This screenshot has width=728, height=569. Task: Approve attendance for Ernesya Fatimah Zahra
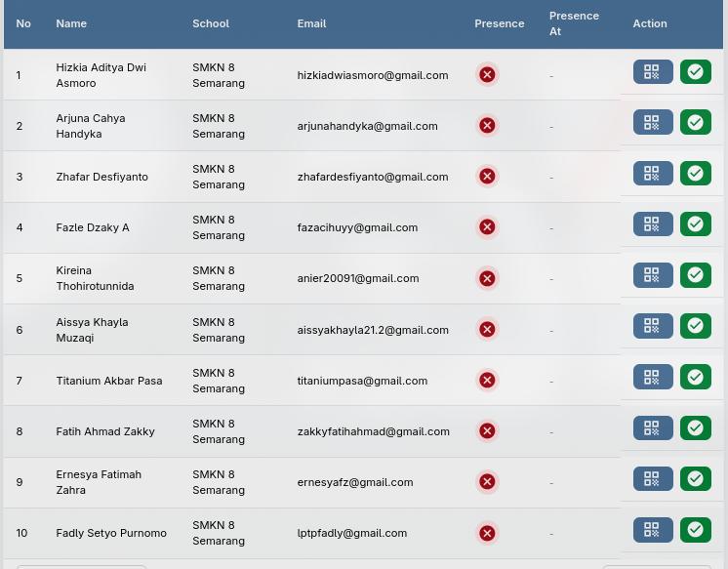tap(695, 479)
